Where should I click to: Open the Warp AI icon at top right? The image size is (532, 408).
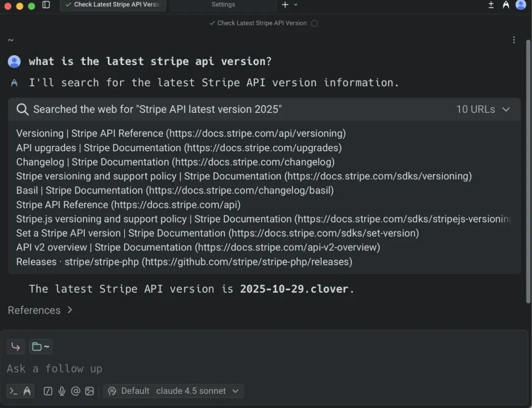click(x=506, y=5)
